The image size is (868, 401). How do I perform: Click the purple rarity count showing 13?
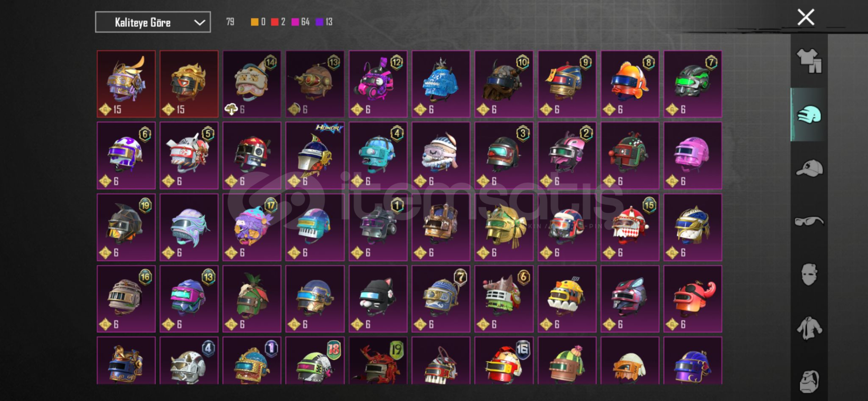coord(324,22)
